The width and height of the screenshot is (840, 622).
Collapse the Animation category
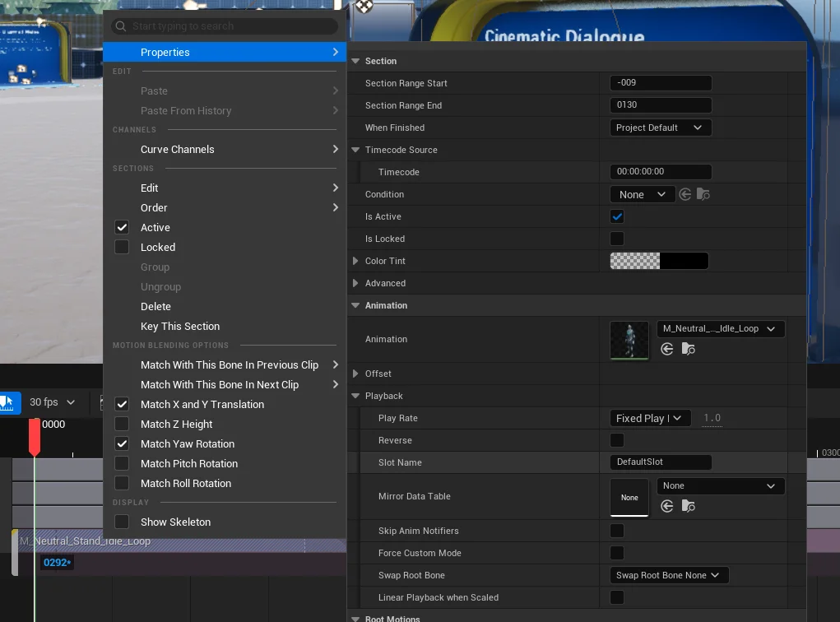355,305
